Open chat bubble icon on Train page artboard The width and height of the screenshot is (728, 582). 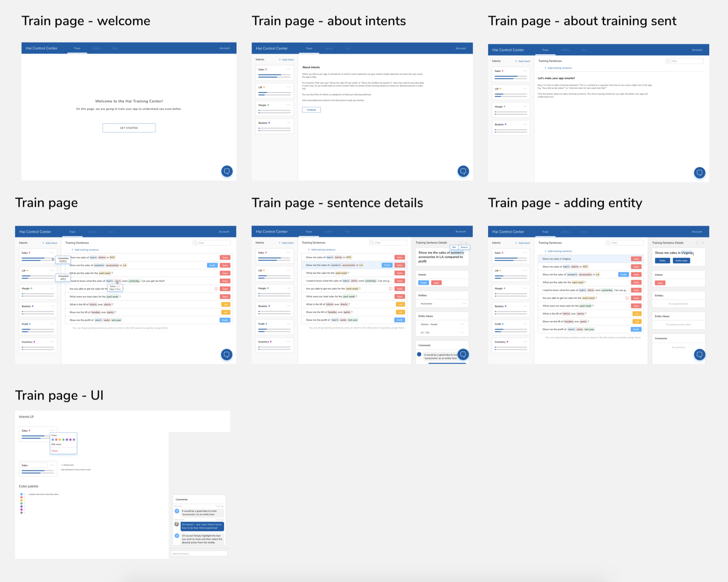coord(227,355)
